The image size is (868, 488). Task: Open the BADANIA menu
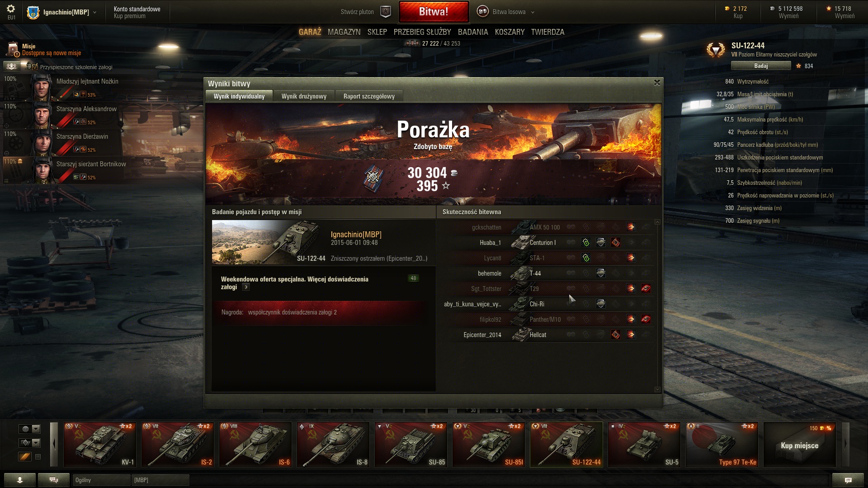(473, 32)
